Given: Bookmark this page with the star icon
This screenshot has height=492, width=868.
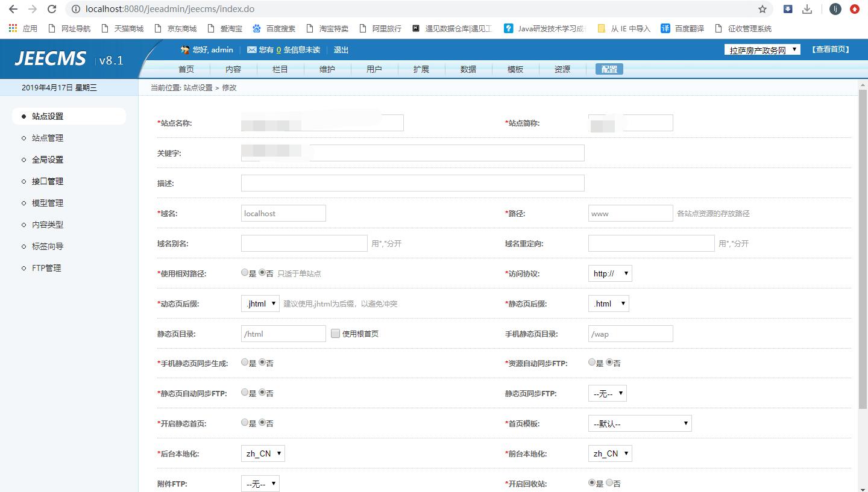Looking at the screenshot, I should pos(763,9).
